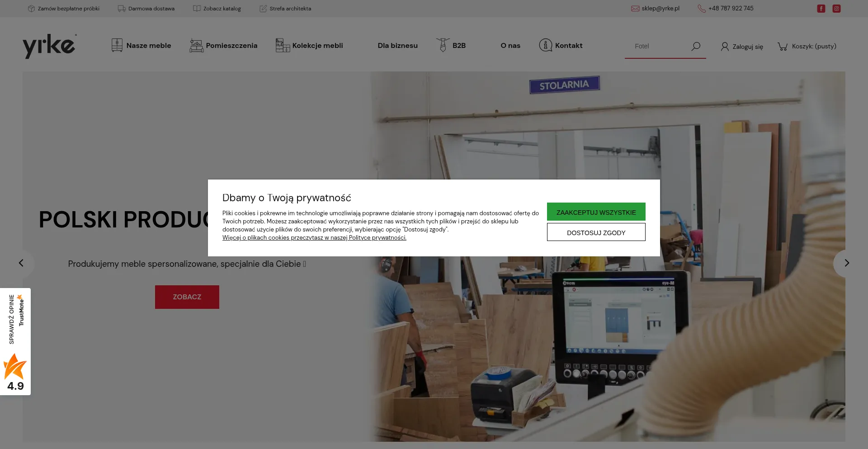Viewport: 868px width, 449px height.
Task: Open the TrustMate reviews widget
Action: pos(15,341)
